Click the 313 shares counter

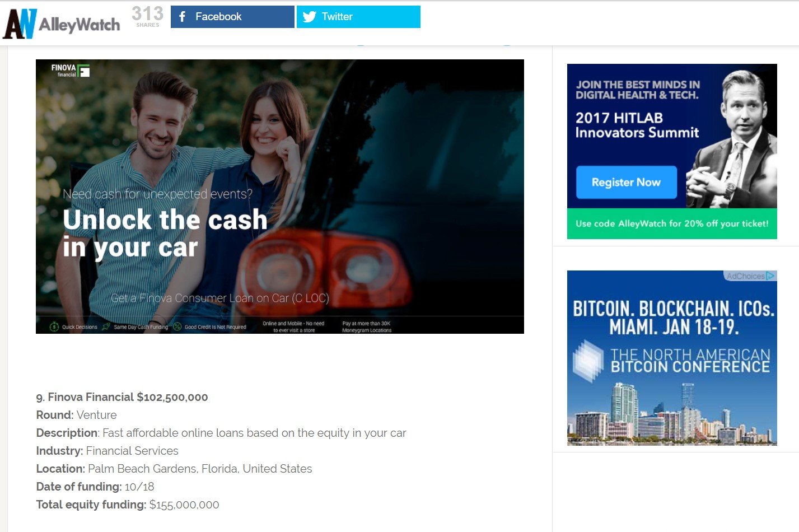[148, 16]
